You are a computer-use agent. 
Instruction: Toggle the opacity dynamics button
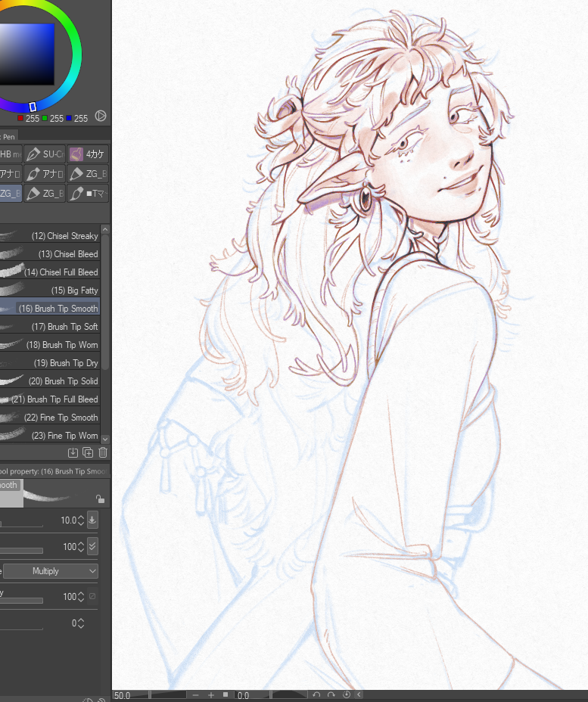(92, 546)
